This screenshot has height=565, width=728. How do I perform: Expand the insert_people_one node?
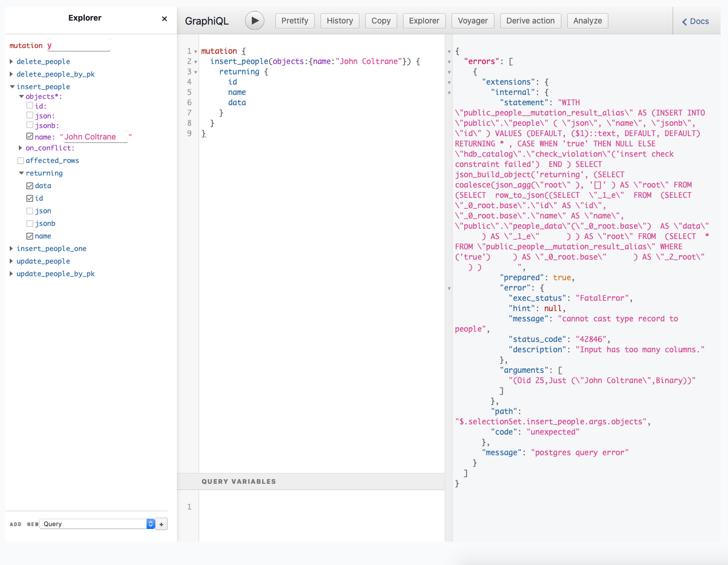click(x=11, y=249)
